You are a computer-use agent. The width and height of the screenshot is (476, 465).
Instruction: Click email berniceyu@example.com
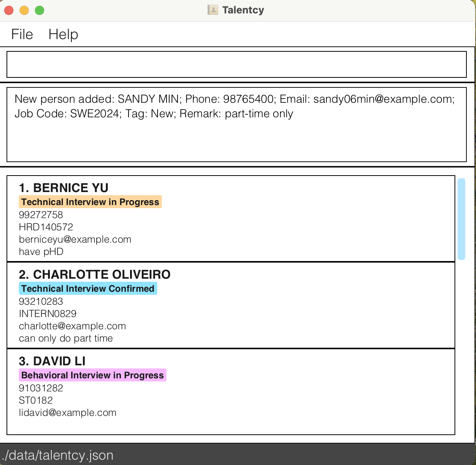pos(75,240)
